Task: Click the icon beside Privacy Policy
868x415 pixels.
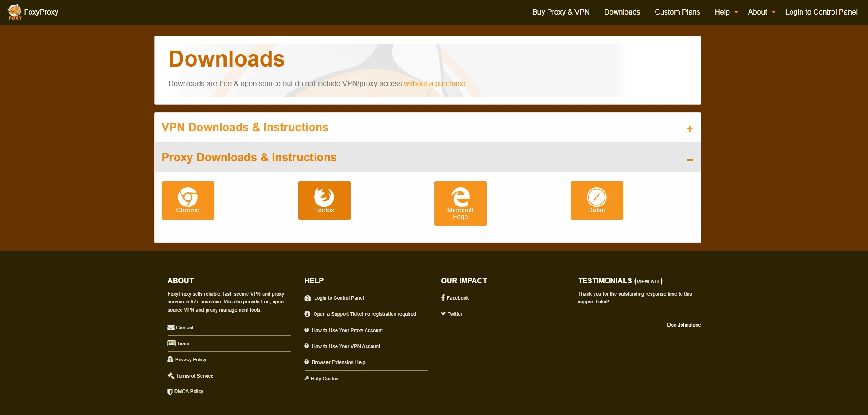Action: [x=170, y=359]
